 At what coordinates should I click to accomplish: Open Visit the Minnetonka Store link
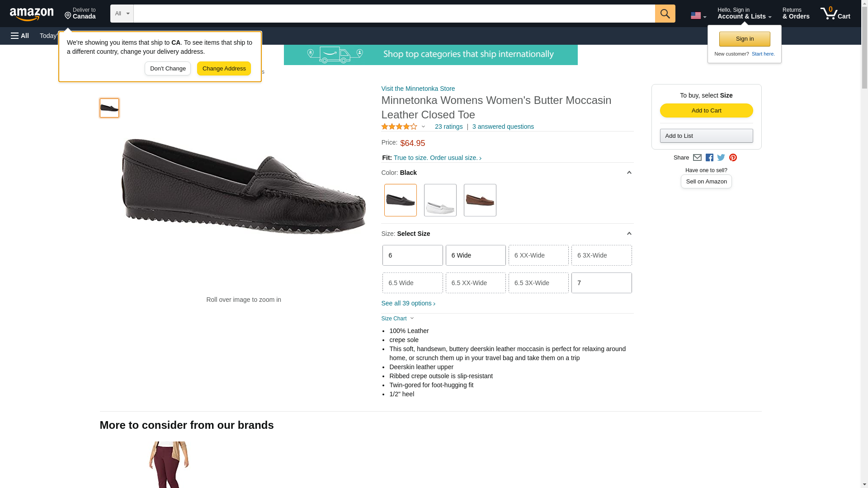(418, 89)
